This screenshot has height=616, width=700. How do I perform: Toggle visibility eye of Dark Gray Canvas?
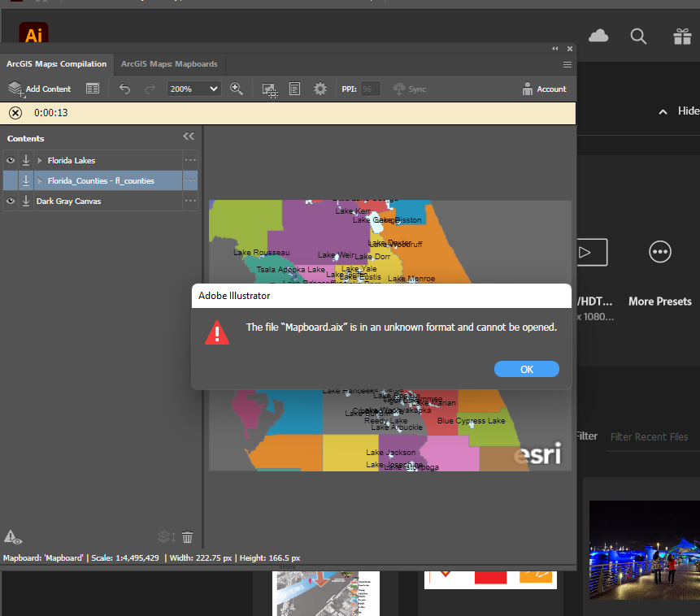(x=11, y=202)
